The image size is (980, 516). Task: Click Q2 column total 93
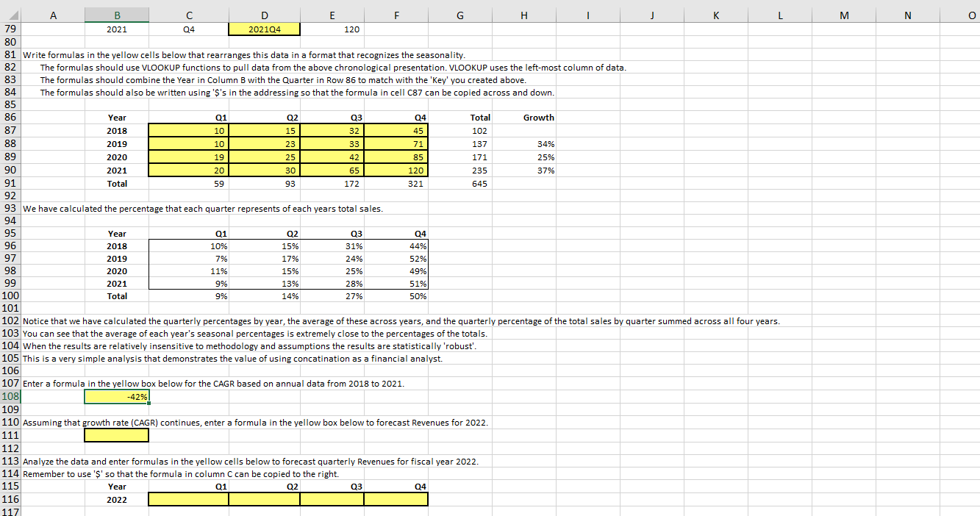click(290, 184)
